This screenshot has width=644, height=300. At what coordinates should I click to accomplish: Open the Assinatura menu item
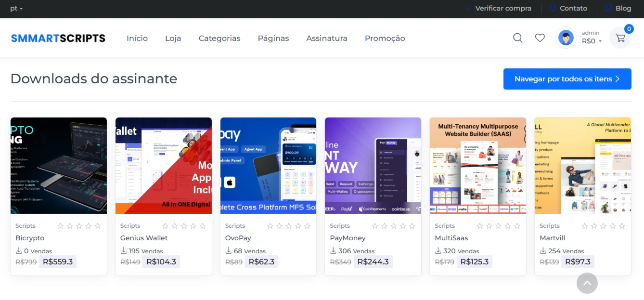point(327,38)
